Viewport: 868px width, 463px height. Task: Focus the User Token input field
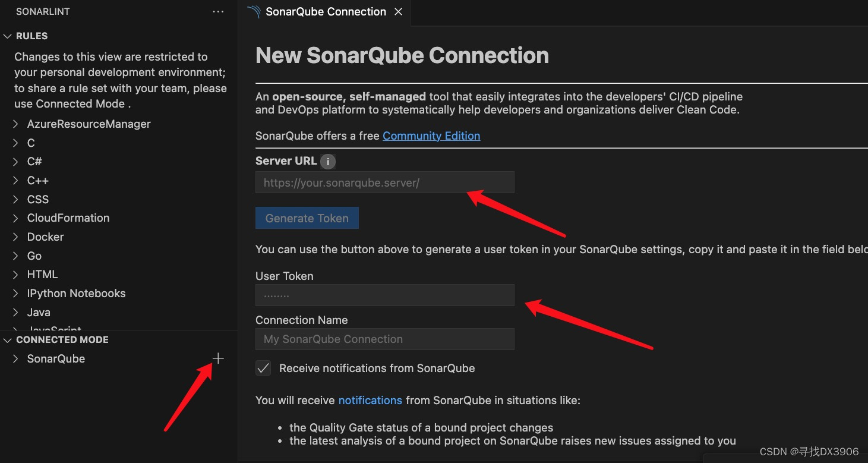pos(385,295)
